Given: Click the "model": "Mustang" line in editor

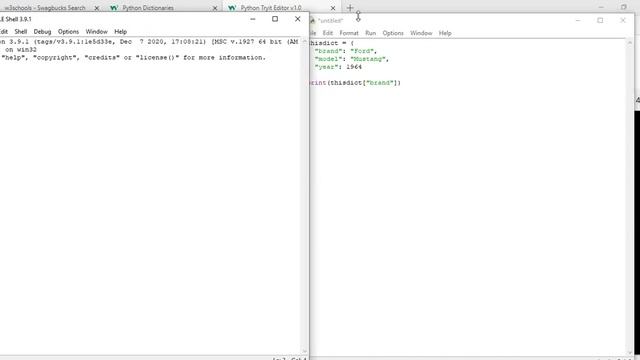Looking at the screenshot, I should tap(351, 59).
